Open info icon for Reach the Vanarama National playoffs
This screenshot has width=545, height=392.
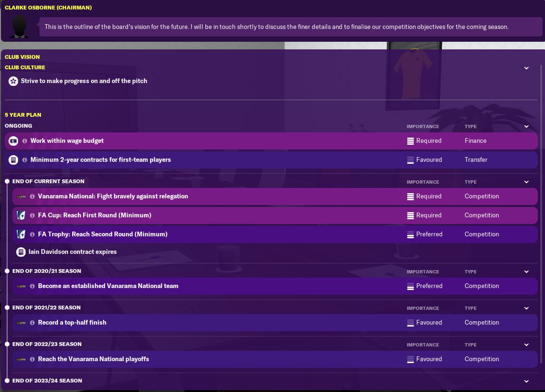(32, 359)
